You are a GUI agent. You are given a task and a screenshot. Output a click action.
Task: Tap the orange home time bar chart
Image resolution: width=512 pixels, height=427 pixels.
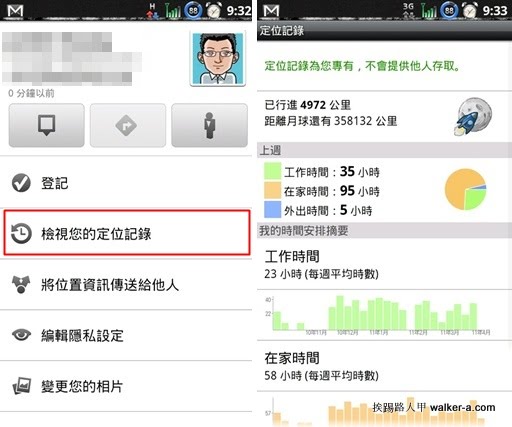(378, 412)
